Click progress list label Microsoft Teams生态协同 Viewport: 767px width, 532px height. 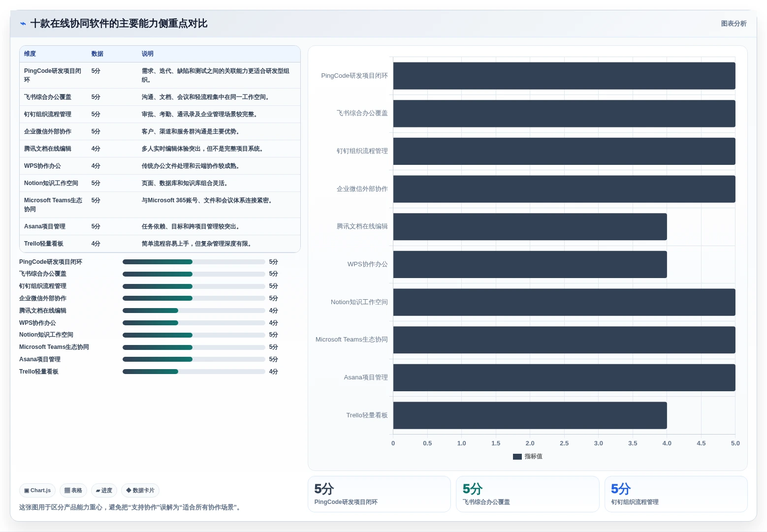[54, 347]
